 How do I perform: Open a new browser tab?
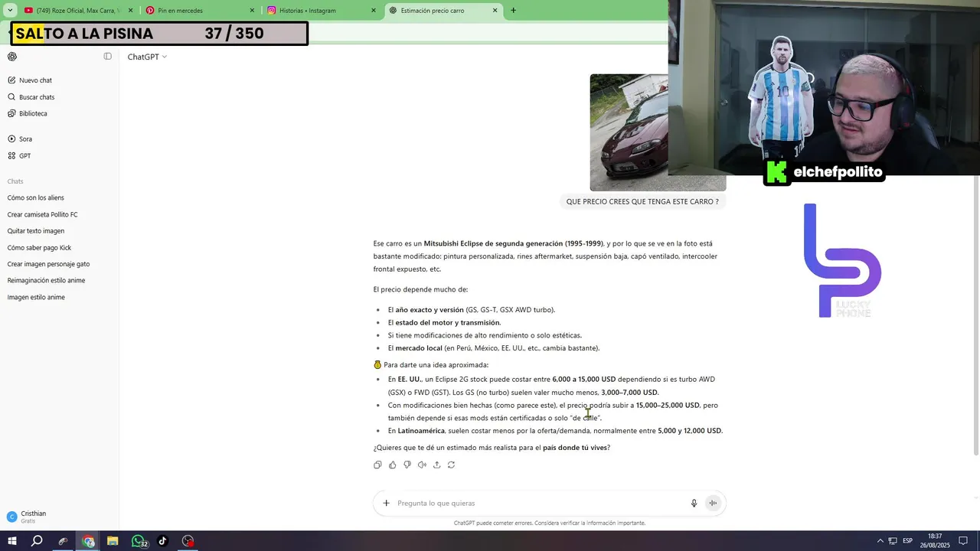(513, 11)
